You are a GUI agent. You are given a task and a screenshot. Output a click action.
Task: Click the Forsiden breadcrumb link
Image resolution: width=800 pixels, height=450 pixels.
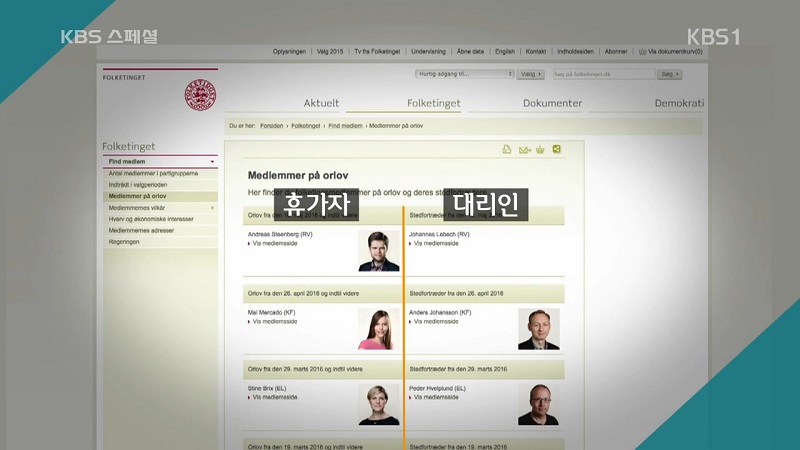[x=271, y=127]
